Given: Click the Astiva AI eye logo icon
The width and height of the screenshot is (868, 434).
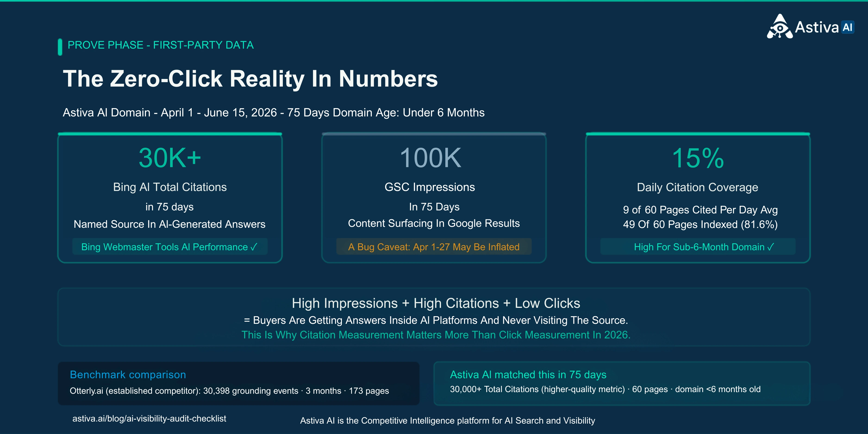Looking at the screenshot, I should 779,26.
